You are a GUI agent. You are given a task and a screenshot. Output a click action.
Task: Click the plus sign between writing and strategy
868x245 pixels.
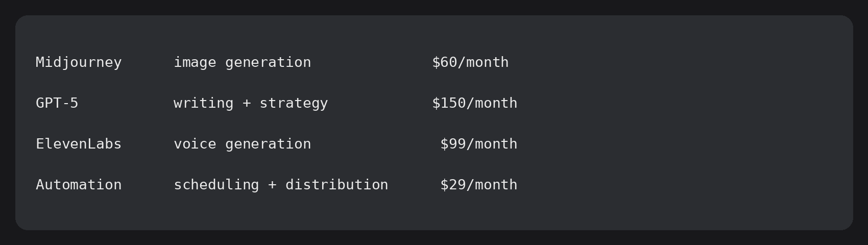point(247,104)
